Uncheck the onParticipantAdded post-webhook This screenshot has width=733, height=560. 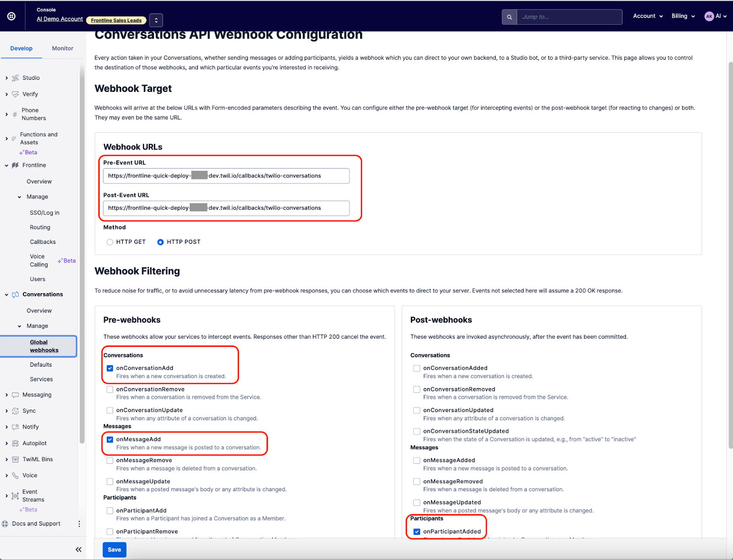[x=417, y=532]
